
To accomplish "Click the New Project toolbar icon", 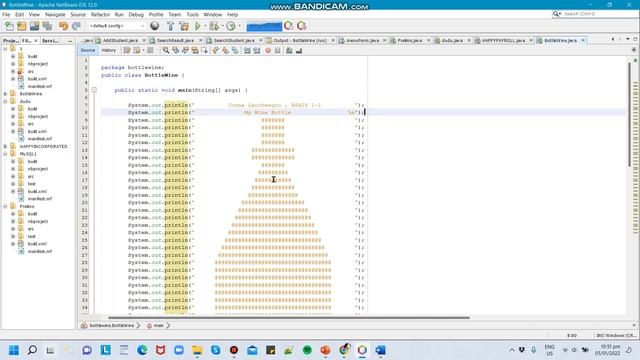I will [x=22, y=26].
